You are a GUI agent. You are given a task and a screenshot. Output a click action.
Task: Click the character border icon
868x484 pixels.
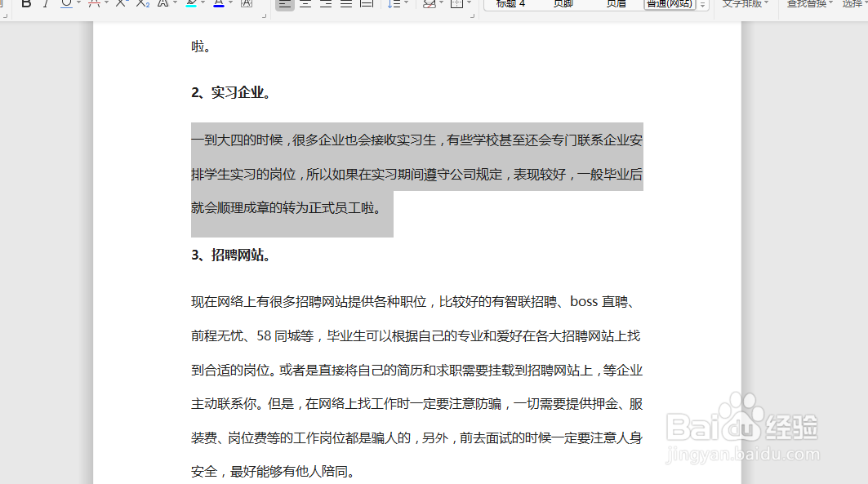point(247,5)
